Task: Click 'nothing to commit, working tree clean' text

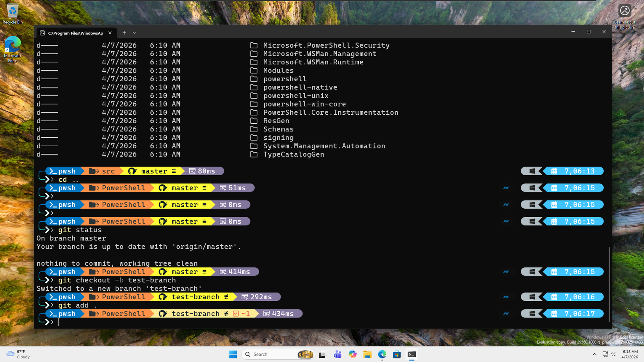Action: (x=117, y=263)
